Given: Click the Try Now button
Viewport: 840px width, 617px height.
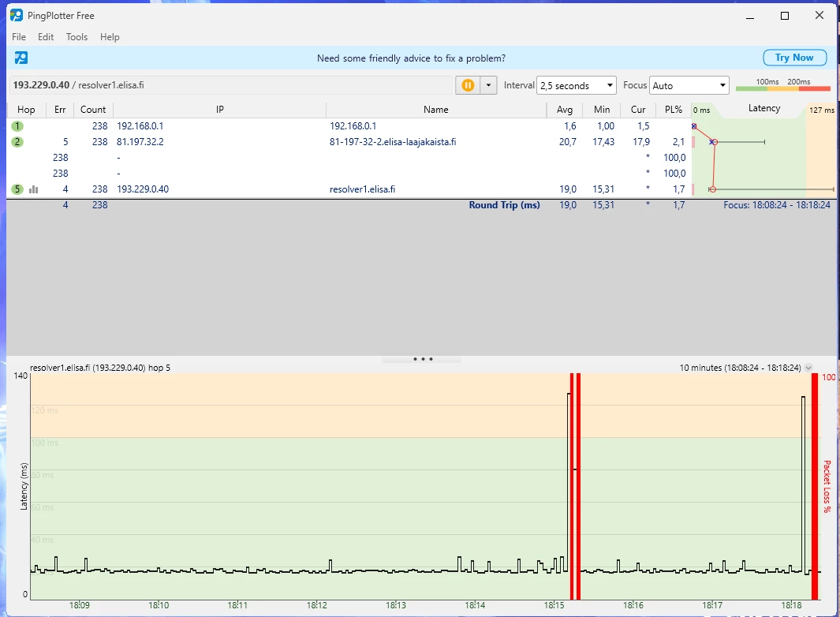Looking at the screenshot, I should click(x=793, y=58).
